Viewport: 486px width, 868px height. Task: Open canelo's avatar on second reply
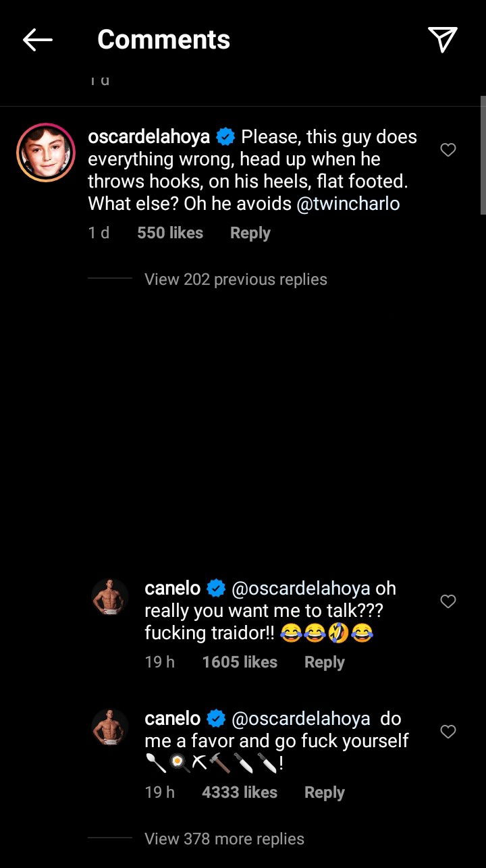pos(110,727)
